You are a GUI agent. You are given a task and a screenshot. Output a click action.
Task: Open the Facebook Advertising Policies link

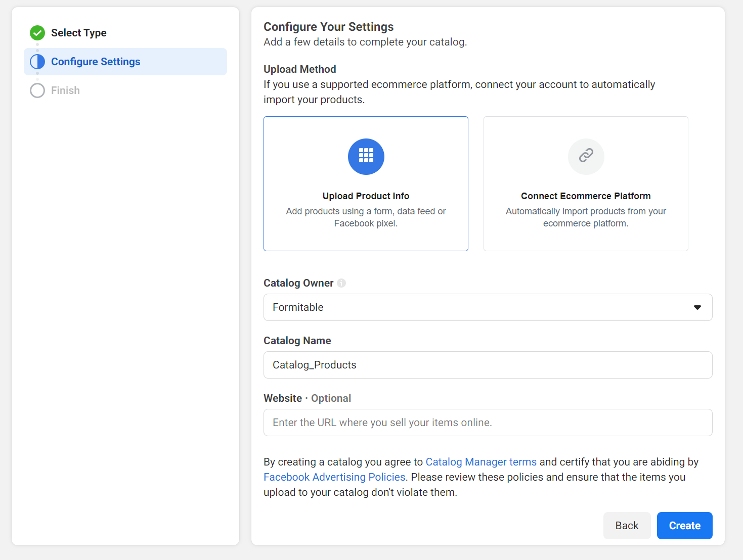(x=334, y=477)
